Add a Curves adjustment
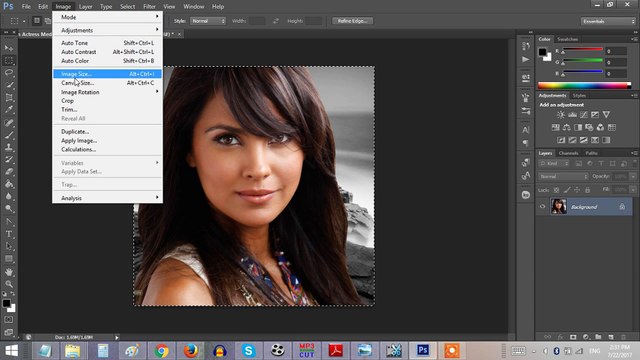The width and height of the screenshot is (640, 360). (584, 115)
